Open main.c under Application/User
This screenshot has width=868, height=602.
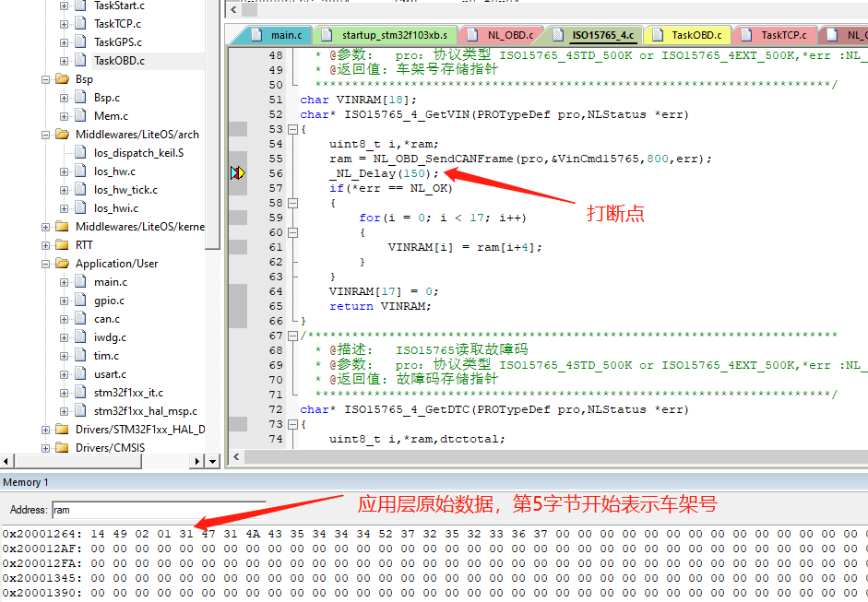pos(110,281)
